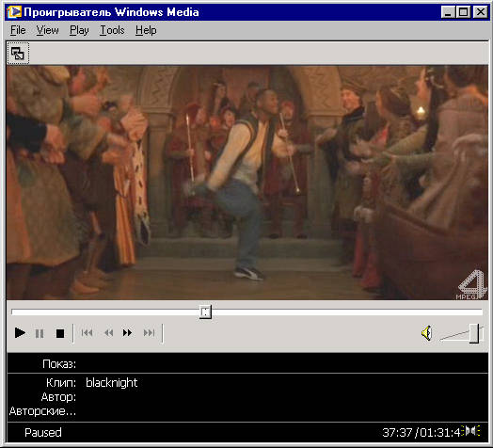The height and width of the screenshot is (448, 493).
Task: Click the Авторские... label
Action: (42, 411)
